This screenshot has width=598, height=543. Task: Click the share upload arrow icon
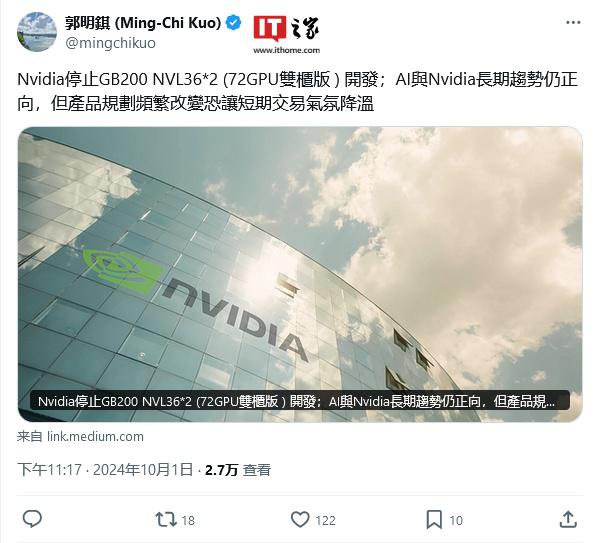tap(568, 519)
